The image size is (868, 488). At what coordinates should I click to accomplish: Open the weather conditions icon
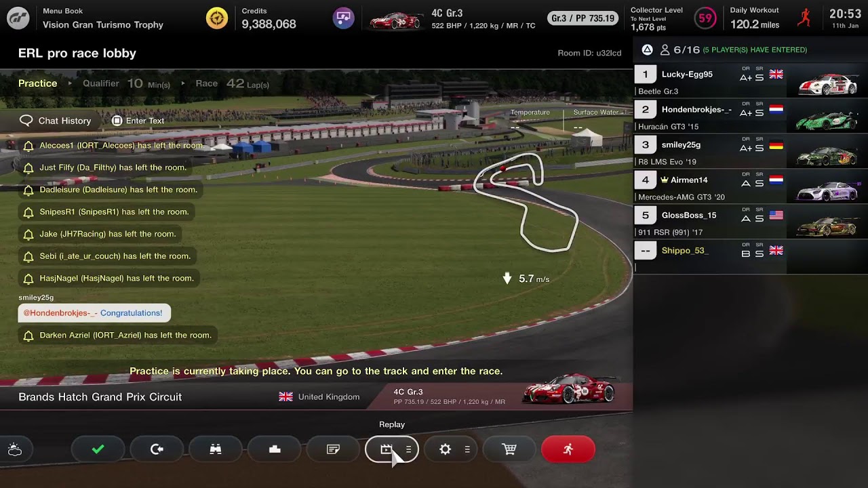(x=15, y=449)
